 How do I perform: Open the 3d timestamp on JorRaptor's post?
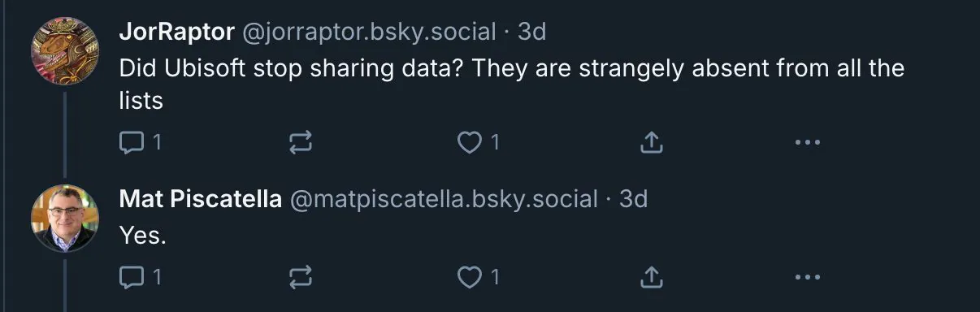pos(531,32)
